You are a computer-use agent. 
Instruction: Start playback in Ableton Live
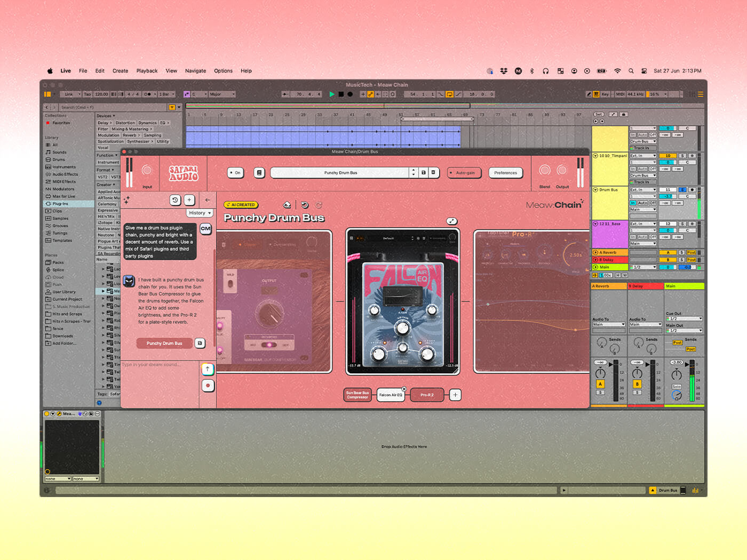coord(331,94)
